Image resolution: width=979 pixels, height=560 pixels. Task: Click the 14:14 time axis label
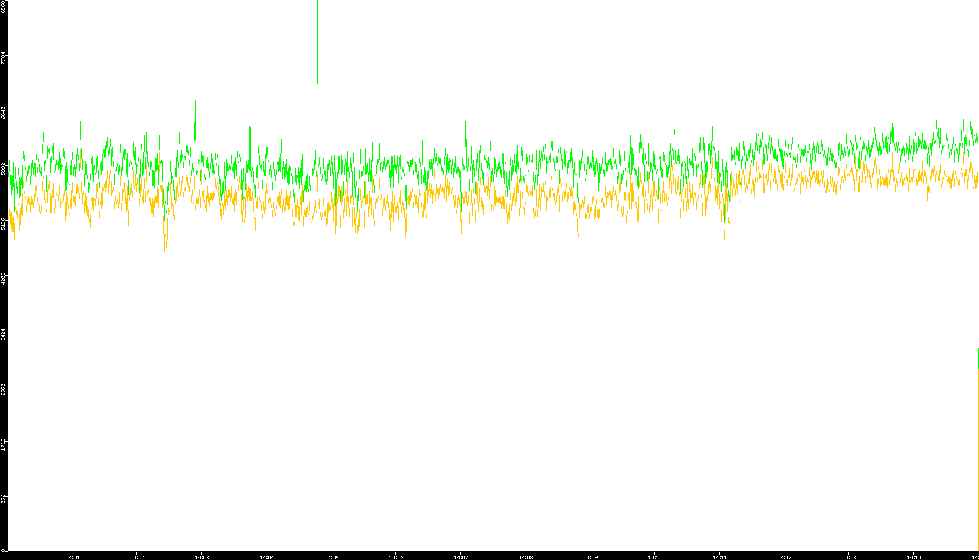pos(914,557)
